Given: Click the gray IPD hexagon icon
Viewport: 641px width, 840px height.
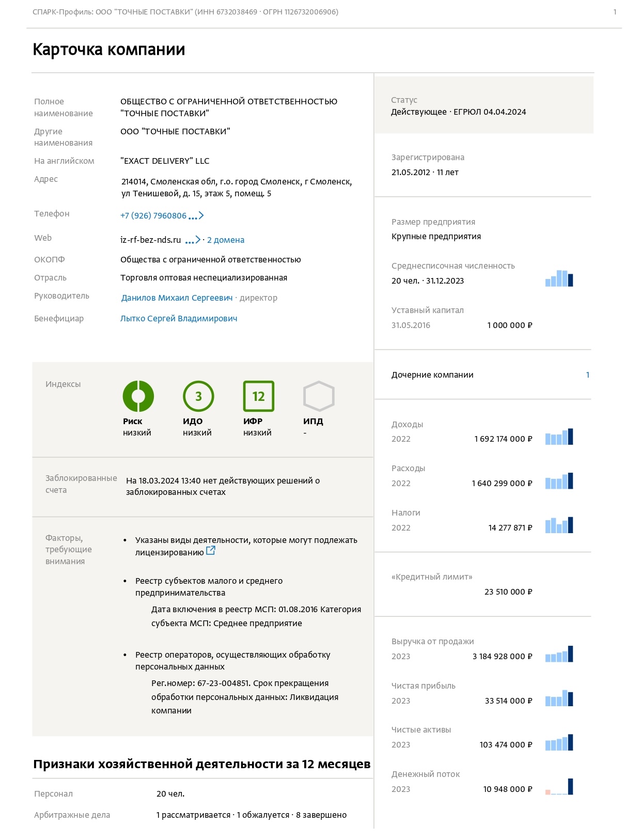Looking at the screenshot, I should coord(319,396).
